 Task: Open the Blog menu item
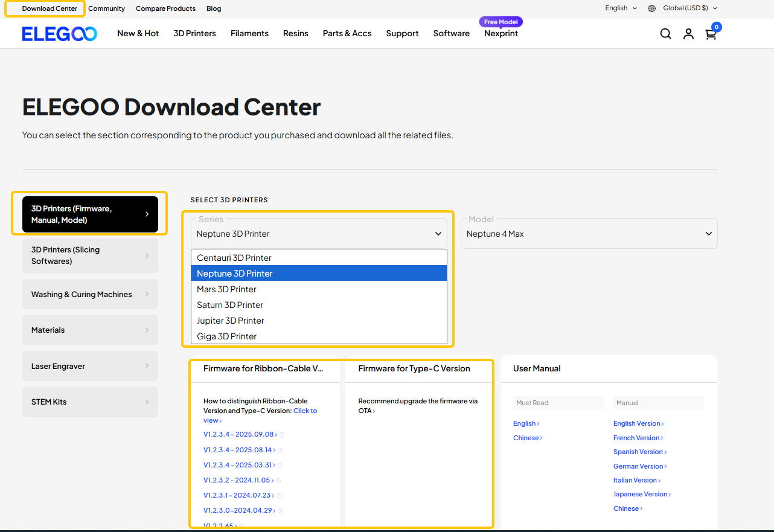pyautogui.click(x=214, y=8)
